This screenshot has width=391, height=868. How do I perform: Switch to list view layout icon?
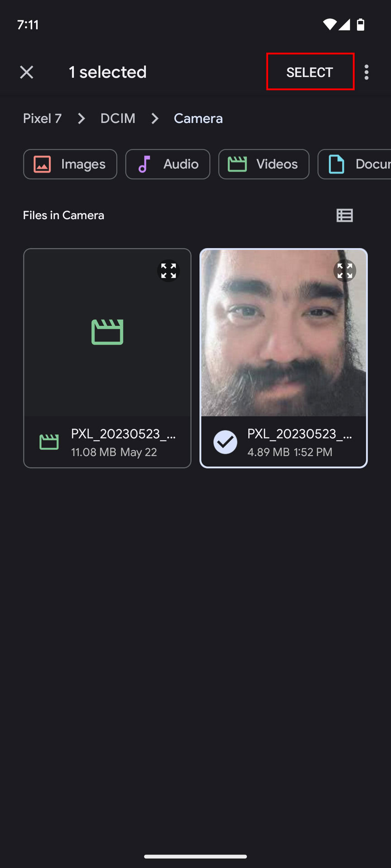pyautogui.click(x=345, y=215)
